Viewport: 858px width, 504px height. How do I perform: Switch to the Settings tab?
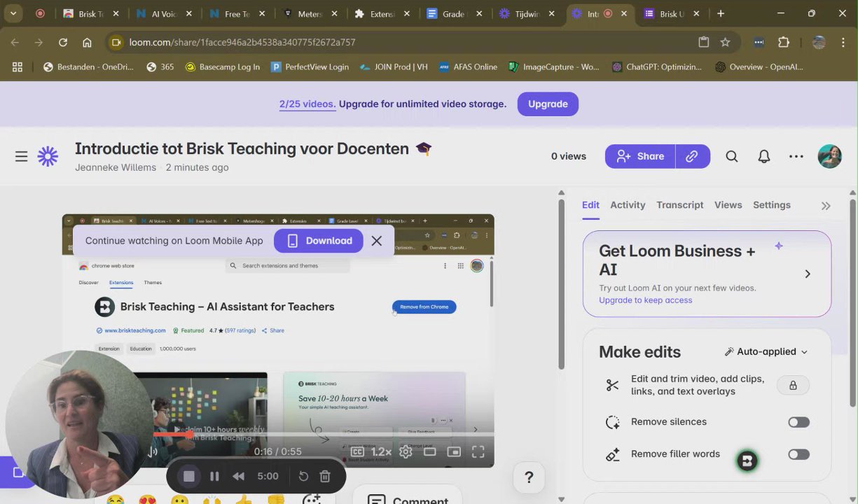click(x=772, y=205)
